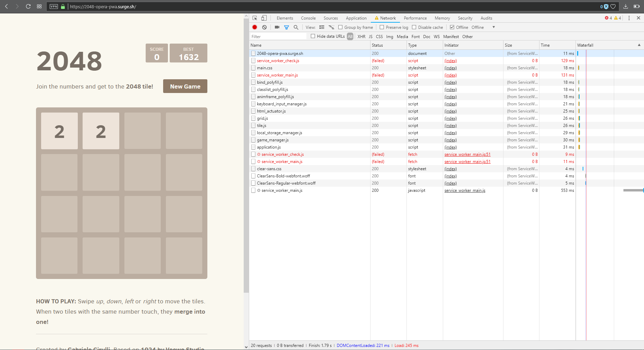
Task: Clear the network log
Action: 264,27
